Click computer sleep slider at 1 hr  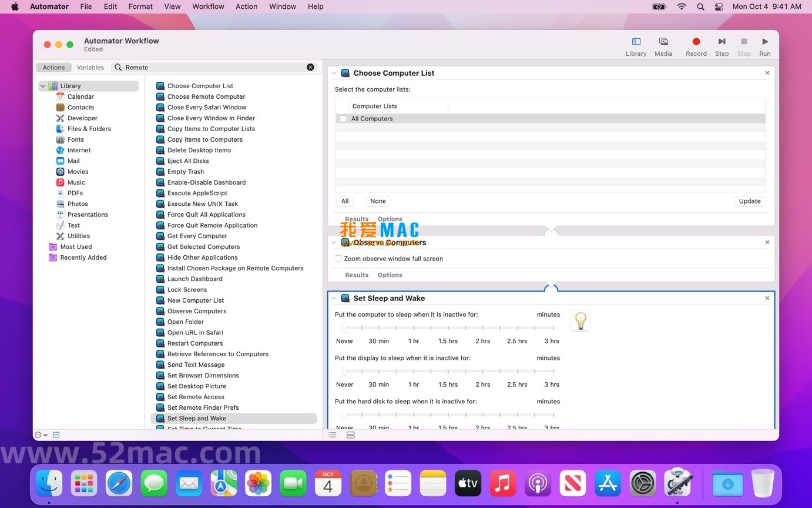coord(414,327)
